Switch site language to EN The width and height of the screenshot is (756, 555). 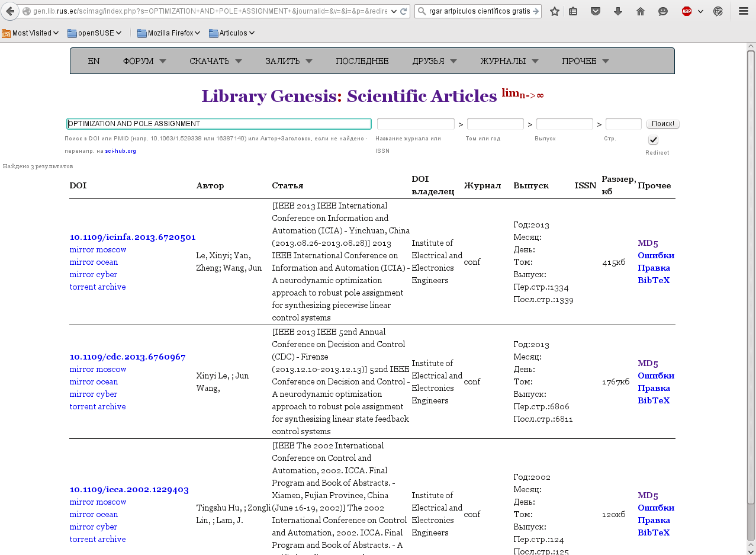(94, 61)
